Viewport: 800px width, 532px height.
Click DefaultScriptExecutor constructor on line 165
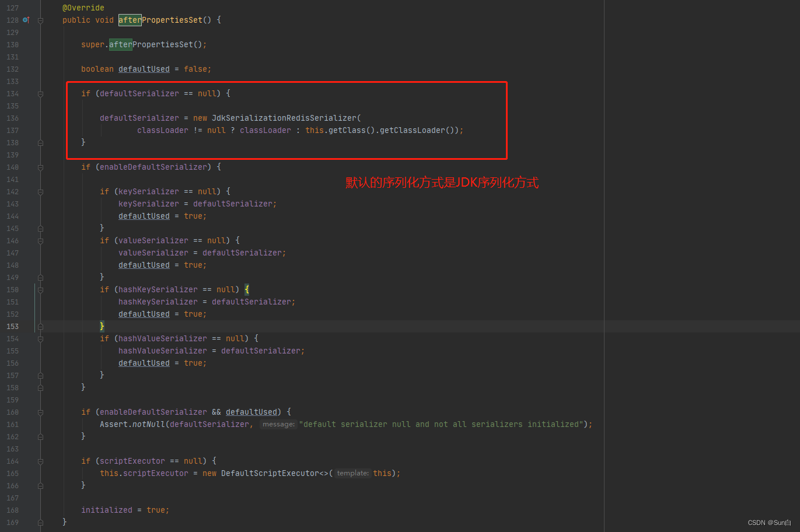[x=270, y=473]
